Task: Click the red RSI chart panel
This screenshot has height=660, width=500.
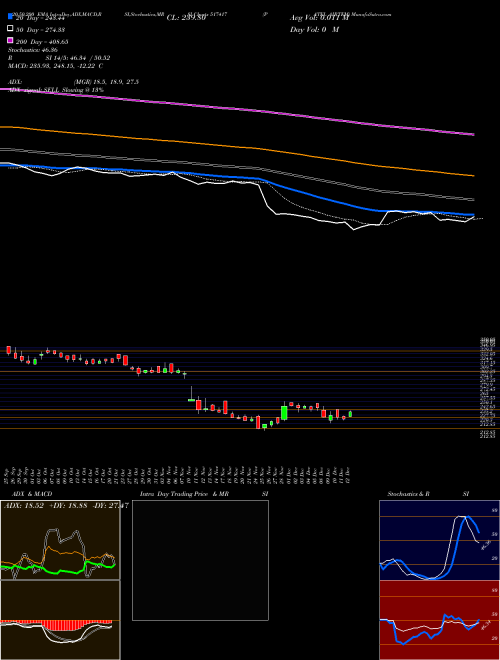Action: (x=439, y=620)
